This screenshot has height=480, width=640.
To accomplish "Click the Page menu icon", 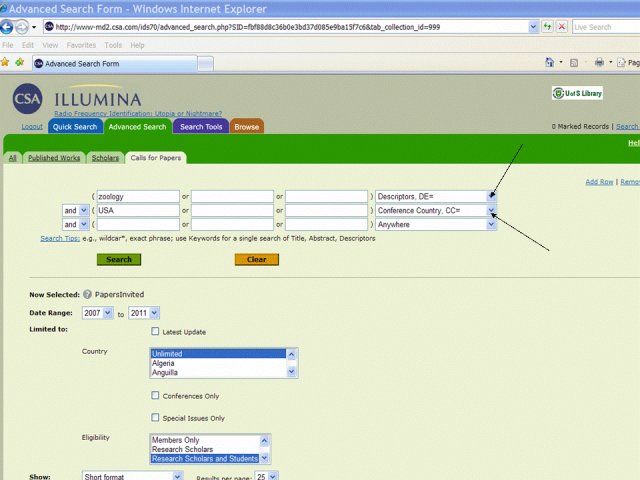I will pos(621,62).
